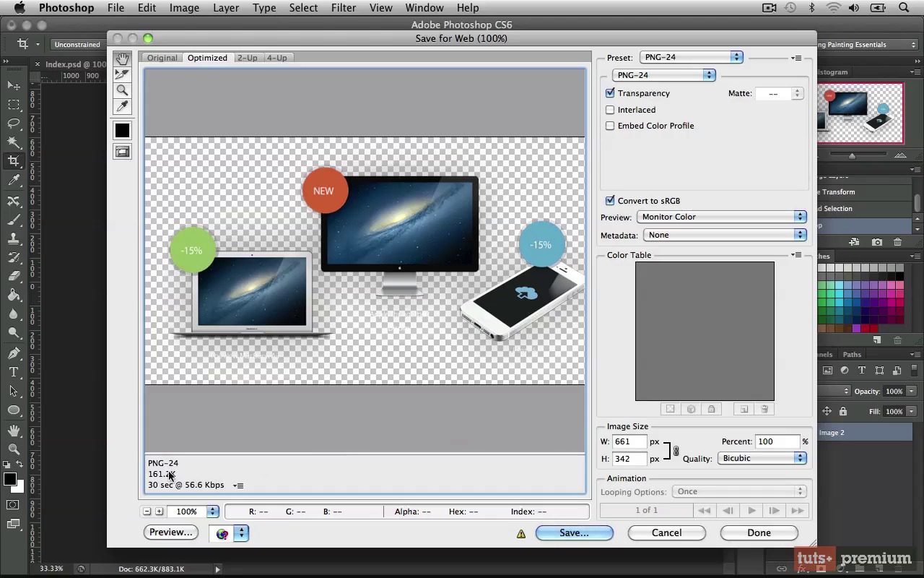924x578 pixels.
Task: Click the image width W field
Action: 629,441
